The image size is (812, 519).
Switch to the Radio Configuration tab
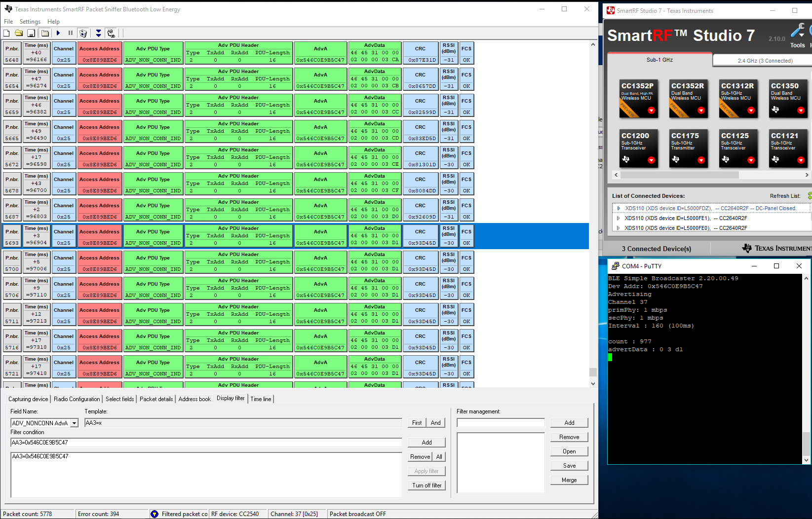click(x=77, y=399)
